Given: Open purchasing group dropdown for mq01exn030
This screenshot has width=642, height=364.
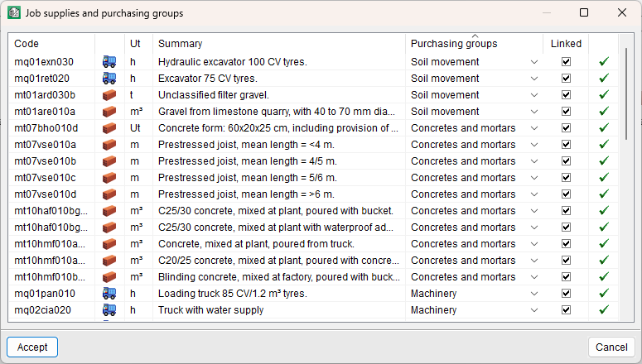Looking at the screenshot, I should click(x=534, y=61).
